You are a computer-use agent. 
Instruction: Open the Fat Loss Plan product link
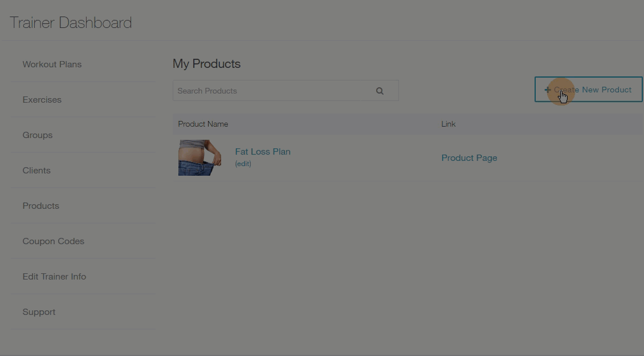point(263,151)
